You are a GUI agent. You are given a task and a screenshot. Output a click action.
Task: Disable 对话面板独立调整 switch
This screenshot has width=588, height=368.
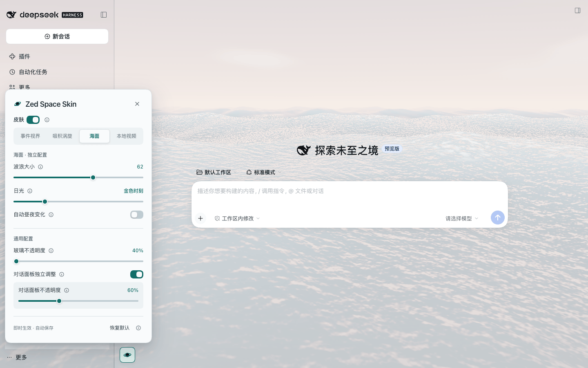point(137,274)
